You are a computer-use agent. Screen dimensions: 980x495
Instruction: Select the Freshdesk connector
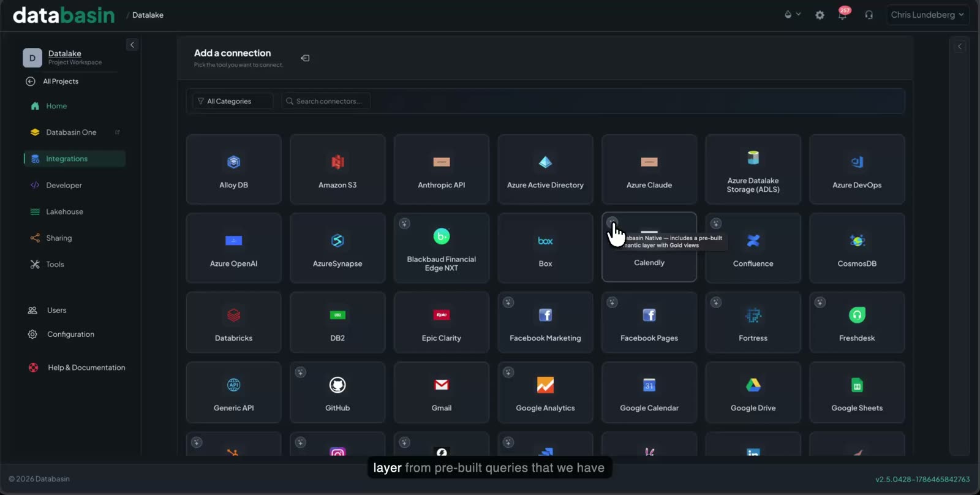tap(857, 322)
